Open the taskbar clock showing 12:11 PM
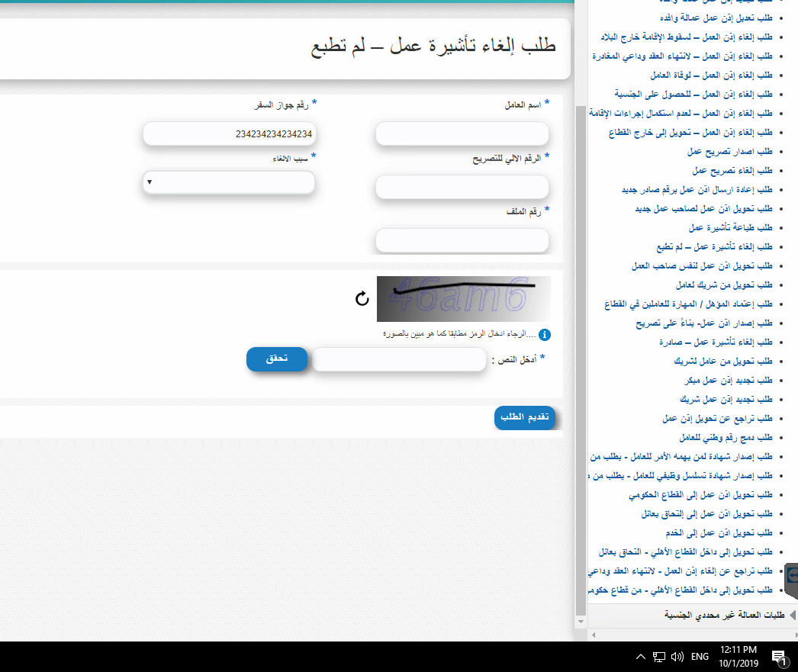798x672 pixels. point(738,656)
